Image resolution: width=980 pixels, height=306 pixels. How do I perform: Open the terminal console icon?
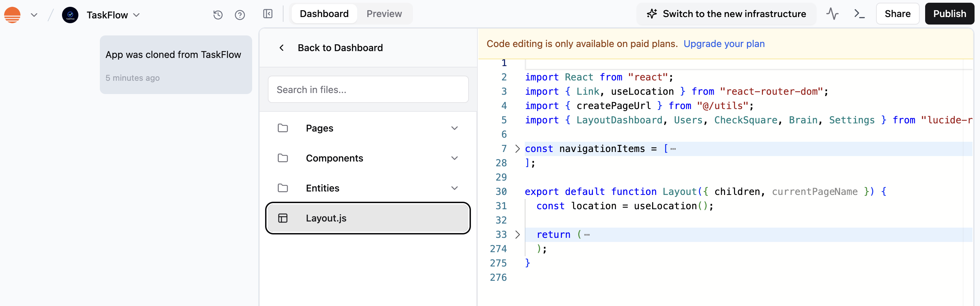click(x=859, y=14)
